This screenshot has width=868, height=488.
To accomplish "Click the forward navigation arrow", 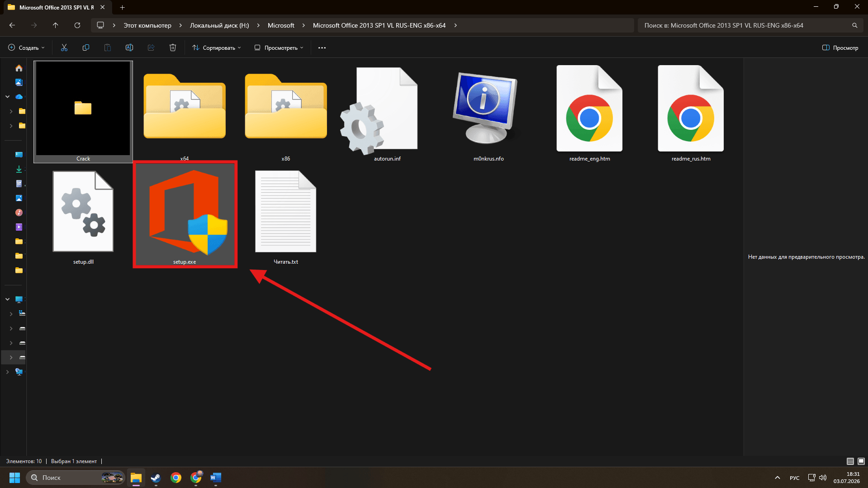I will point(34,25).
